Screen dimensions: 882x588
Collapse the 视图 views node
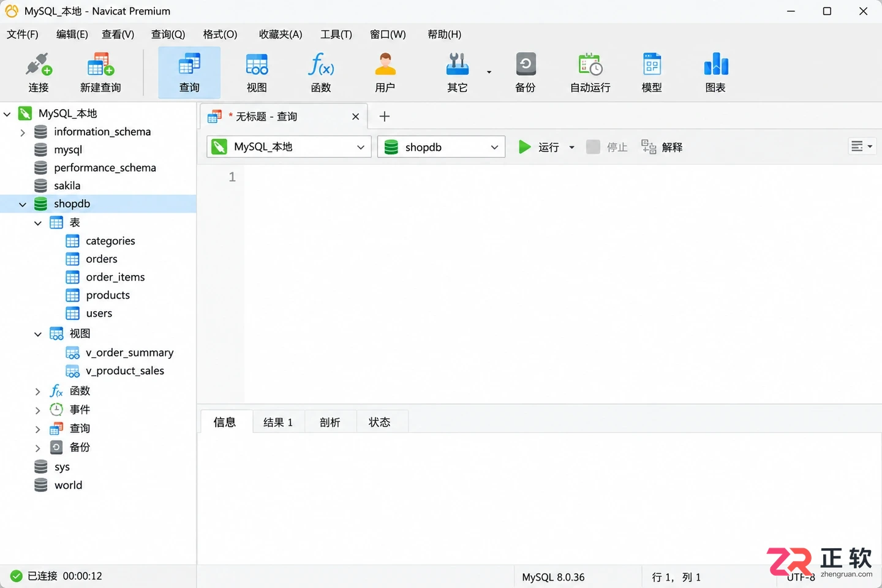[38, 334]
